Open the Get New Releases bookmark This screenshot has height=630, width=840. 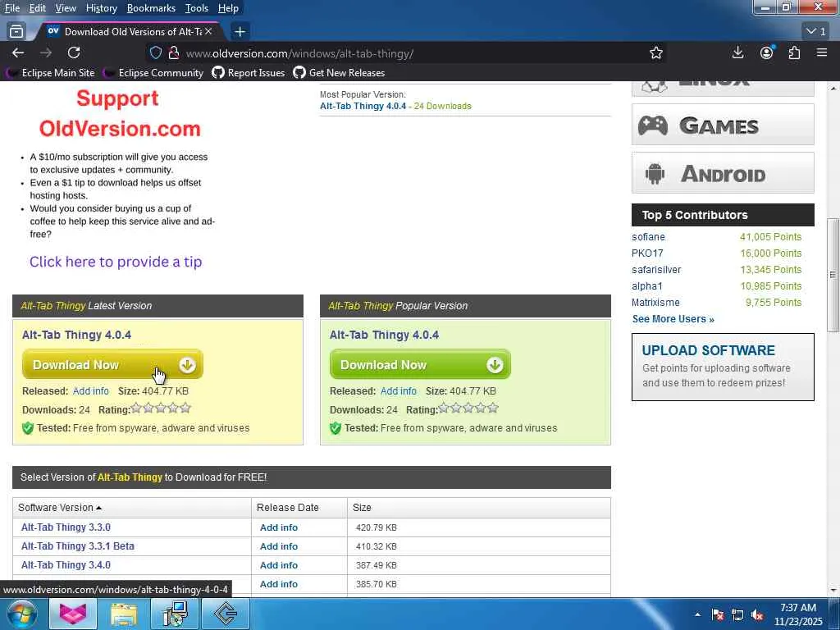[339, 73]
